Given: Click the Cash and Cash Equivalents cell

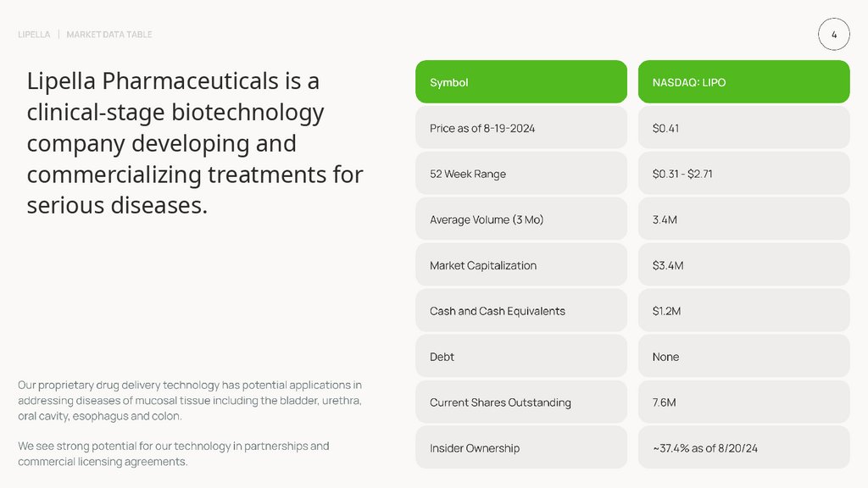Looking at the screenshot, I should tap(520, 311).
